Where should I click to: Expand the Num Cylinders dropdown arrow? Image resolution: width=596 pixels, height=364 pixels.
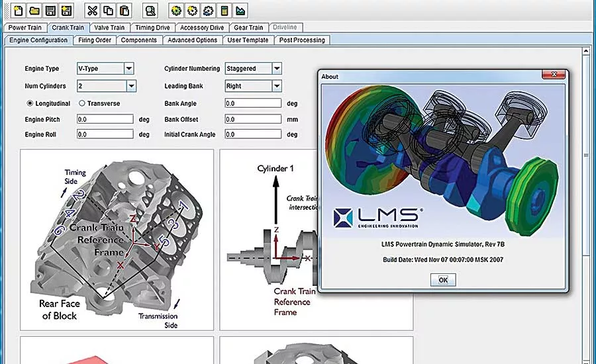coord(131,86)
